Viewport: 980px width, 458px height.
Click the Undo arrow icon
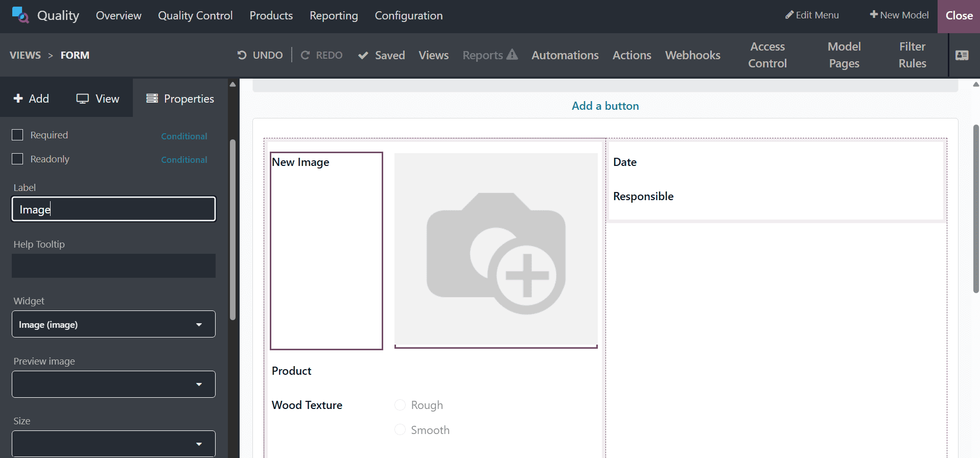click(x=242, y=55)
